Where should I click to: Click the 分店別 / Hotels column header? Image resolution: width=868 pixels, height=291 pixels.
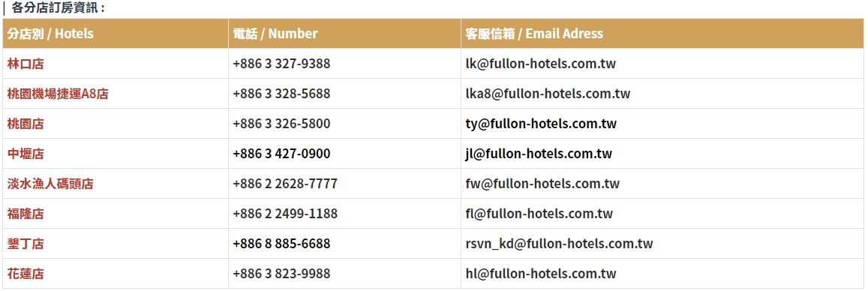pos(50,33)
